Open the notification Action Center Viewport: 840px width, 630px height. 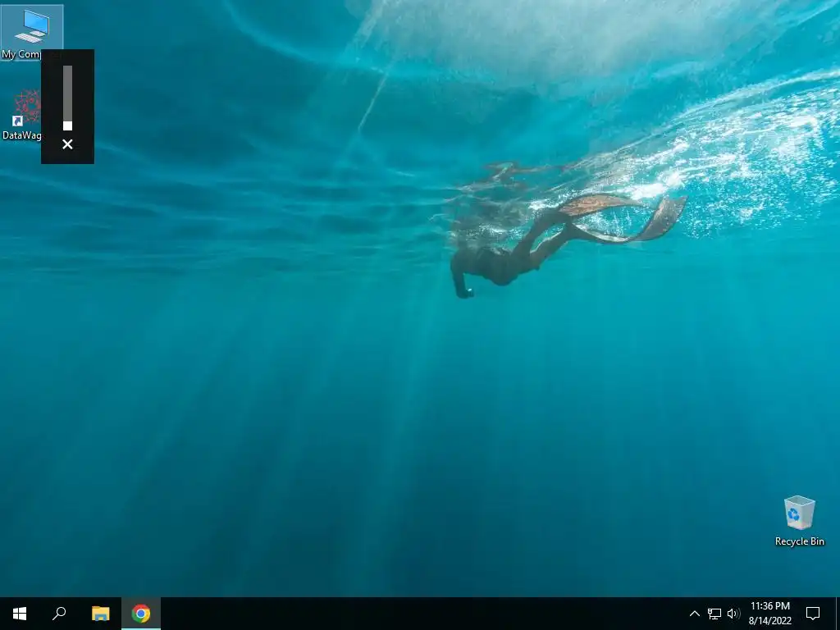click(813, 614)
